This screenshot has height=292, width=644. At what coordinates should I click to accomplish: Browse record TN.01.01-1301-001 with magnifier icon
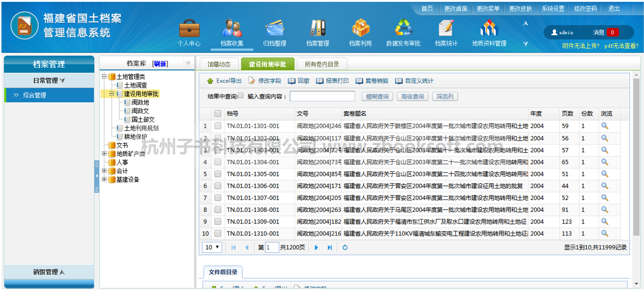coord(604,126)
